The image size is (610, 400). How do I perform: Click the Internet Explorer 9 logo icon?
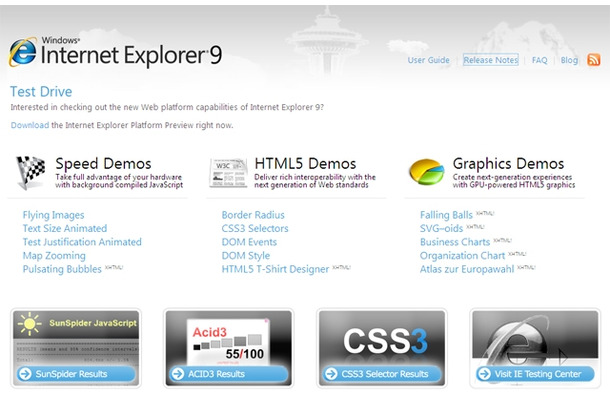(23, 52)
